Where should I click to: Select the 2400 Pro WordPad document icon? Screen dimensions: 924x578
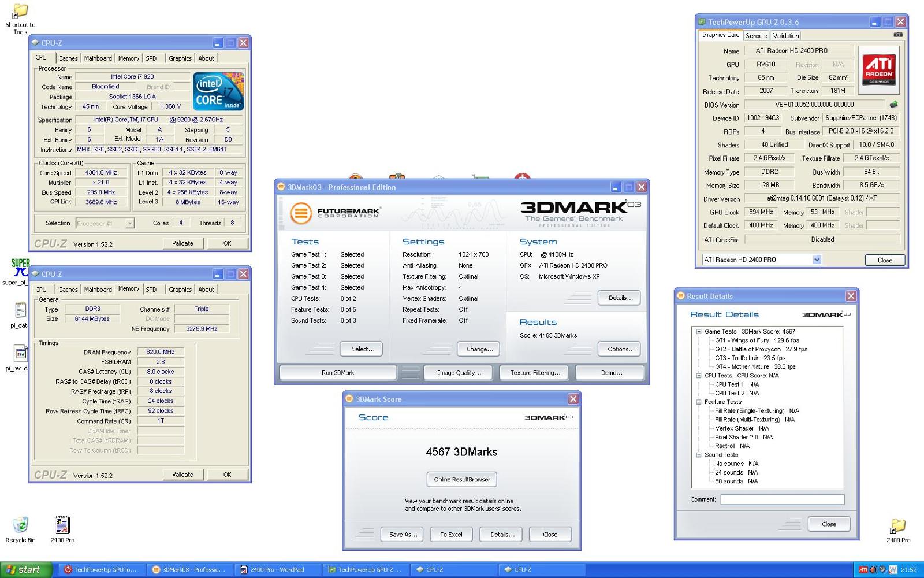tap(62, 529)
